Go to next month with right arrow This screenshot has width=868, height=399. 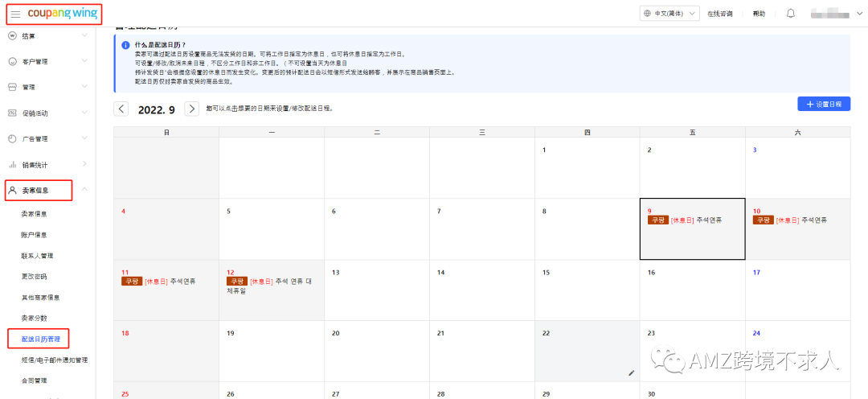click(191, 109)
